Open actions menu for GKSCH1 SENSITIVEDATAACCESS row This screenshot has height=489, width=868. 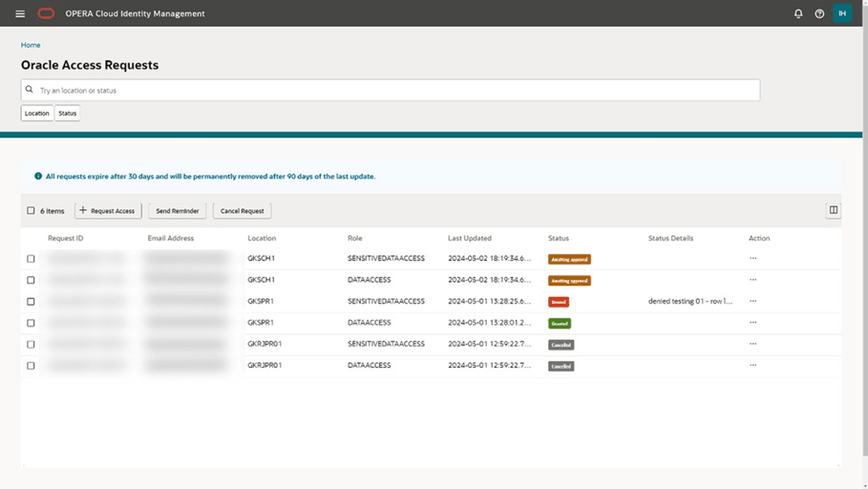(x=752, y=258)
